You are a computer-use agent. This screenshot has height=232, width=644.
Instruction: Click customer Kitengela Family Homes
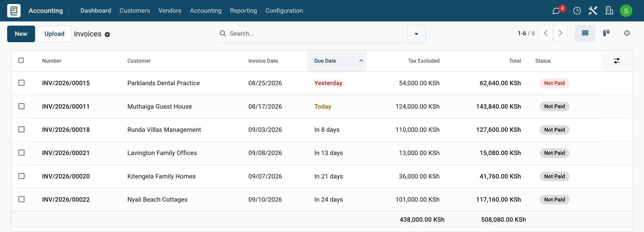coord(161,176)
